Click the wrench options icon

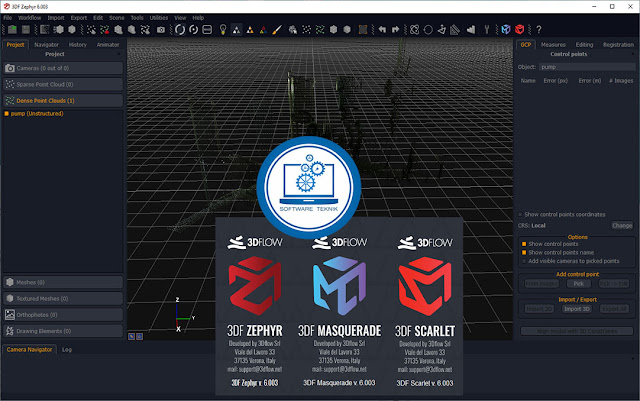tap(487, 29)
